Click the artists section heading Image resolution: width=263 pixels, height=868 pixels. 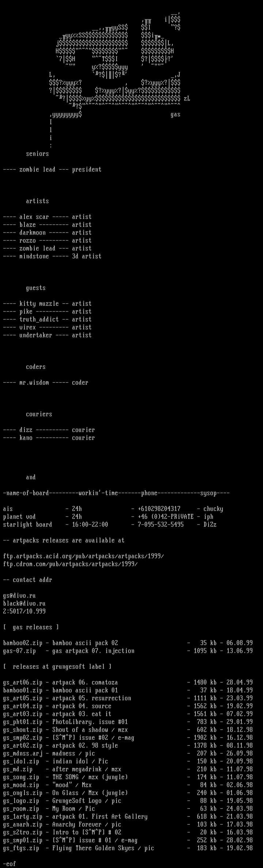tap(37, 201)
